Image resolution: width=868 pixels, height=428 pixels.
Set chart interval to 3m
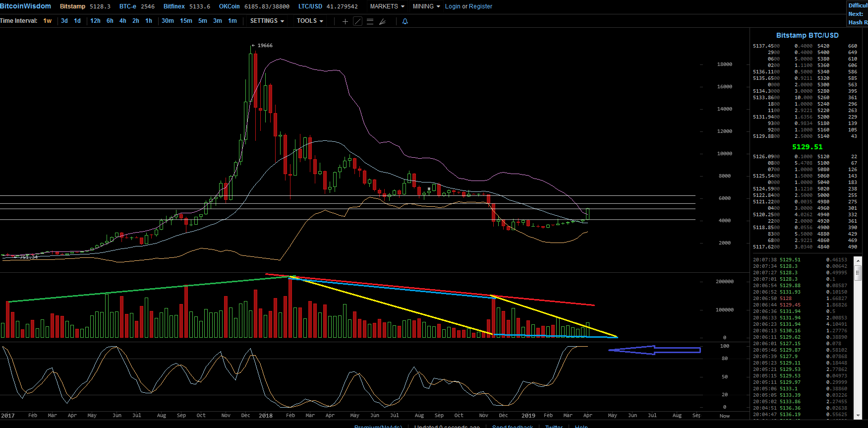point(218,21)
